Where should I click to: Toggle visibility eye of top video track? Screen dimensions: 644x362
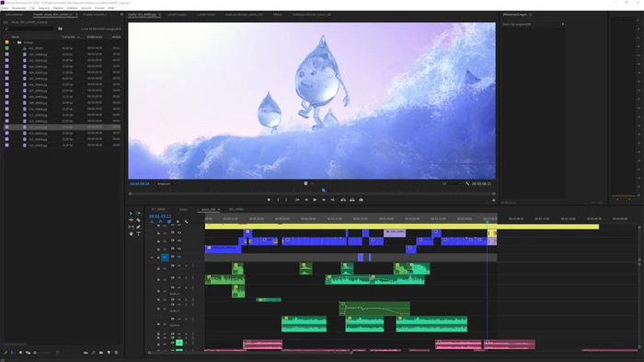pyautogui.click(x=179, y=233)
